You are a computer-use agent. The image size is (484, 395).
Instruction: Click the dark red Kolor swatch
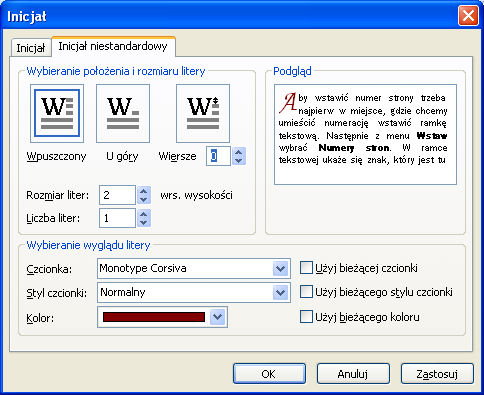[x=154, y=317]
